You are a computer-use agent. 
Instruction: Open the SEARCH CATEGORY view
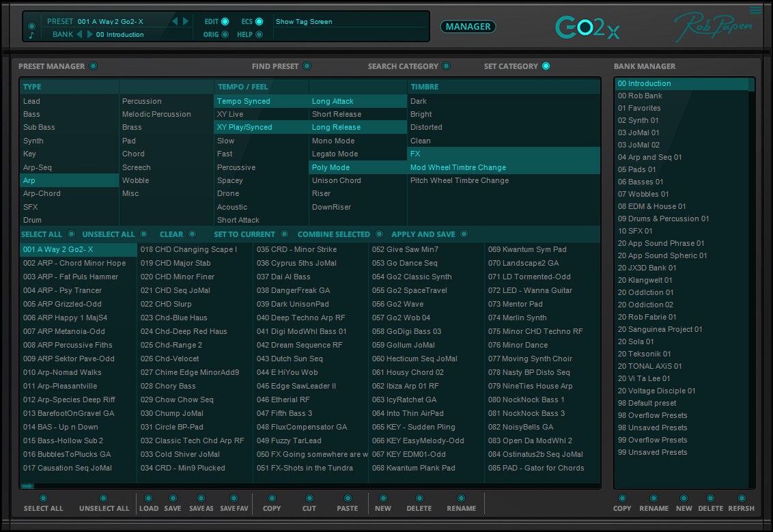tap(446, 66)
